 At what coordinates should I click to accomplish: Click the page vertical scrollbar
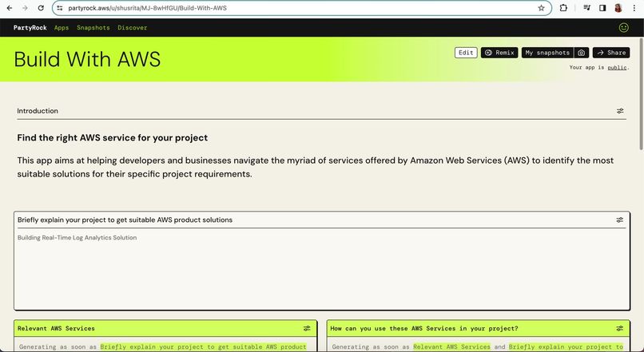(x=641, y=94)
